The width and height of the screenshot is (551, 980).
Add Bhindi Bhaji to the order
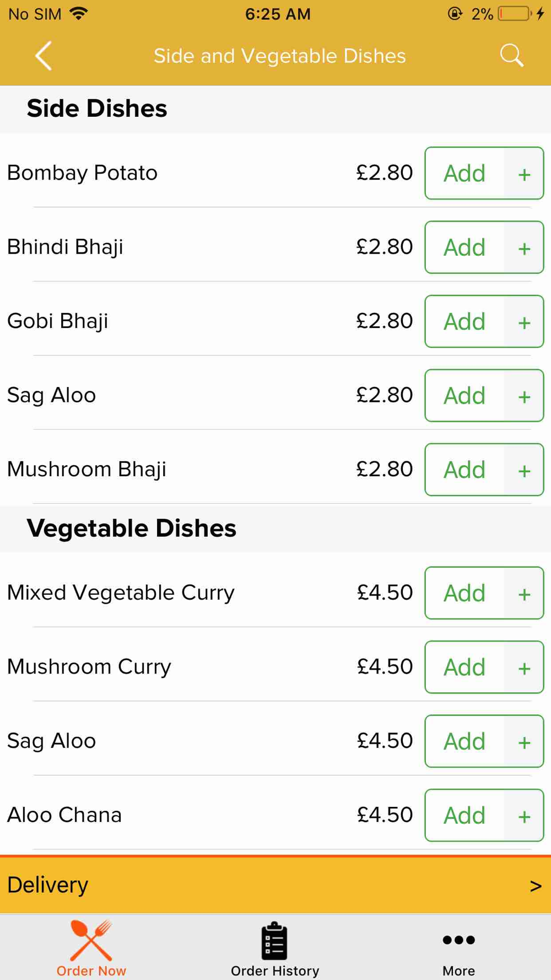[464, 247]
